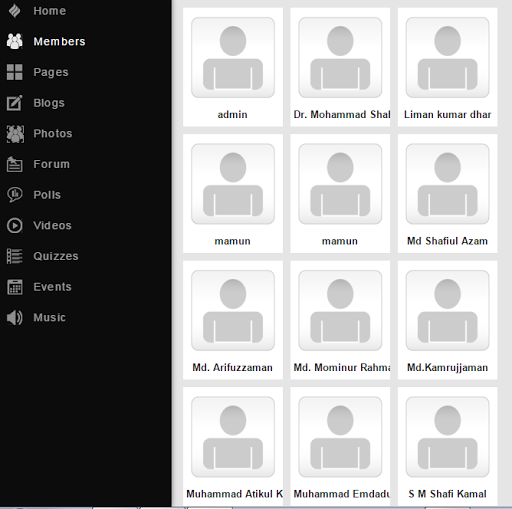Select the Members people icon
This screenshot has height=509, width=512.
tap(14, 41)
